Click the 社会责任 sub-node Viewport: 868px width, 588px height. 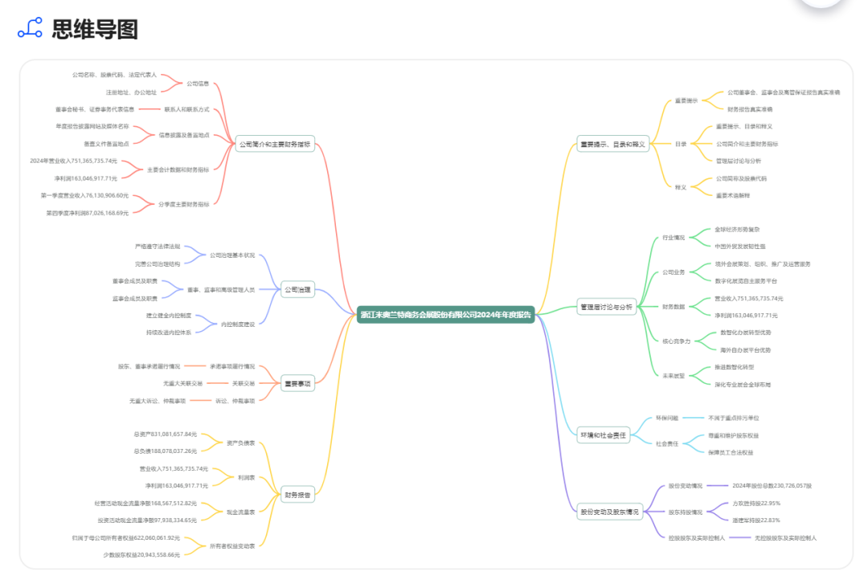click(x=667, y=443)
